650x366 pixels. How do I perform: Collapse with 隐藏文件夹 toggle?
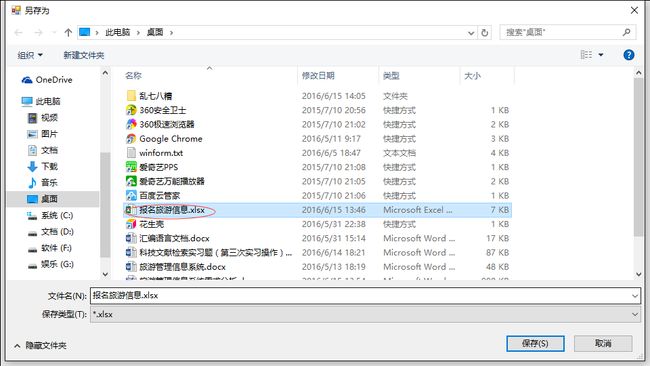[x=40, y=345]
